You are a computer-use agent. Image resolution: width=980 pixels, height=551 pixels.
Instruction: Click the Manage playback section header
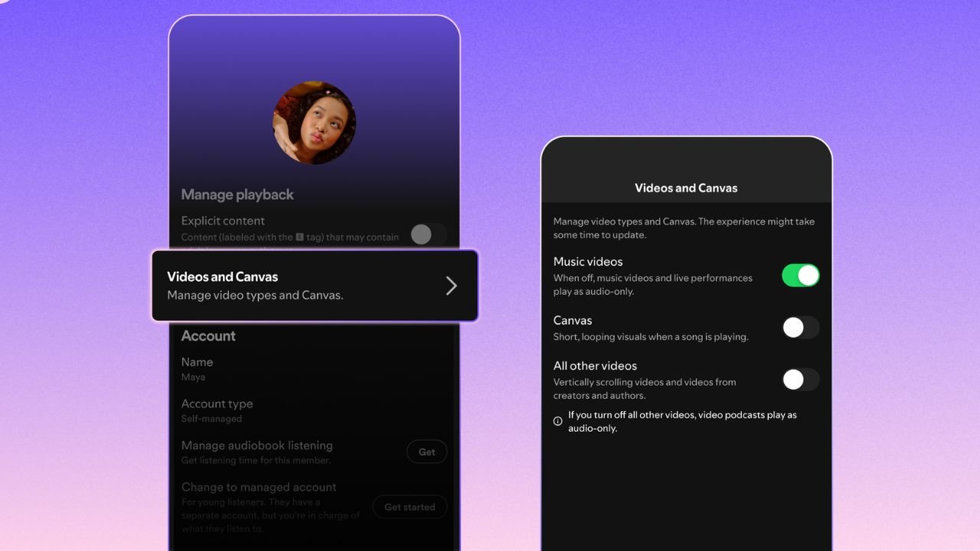[x=237, y=194]
